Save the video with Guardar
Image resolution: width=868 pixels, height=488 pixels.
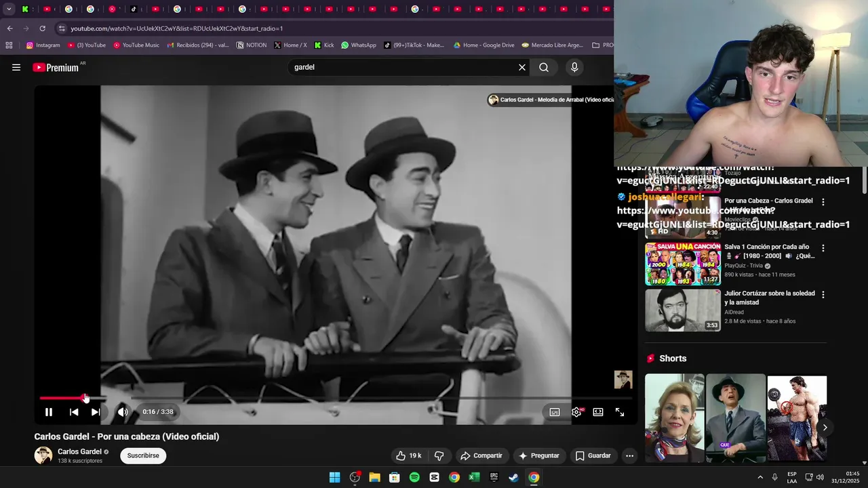[593, 455]
